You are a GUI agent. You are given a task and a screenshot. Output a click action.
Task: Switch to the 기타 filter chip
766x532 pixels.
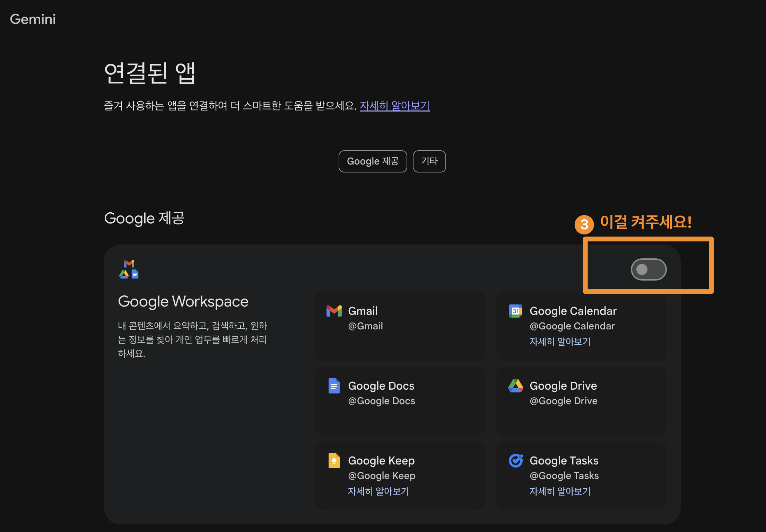[429, 161]
